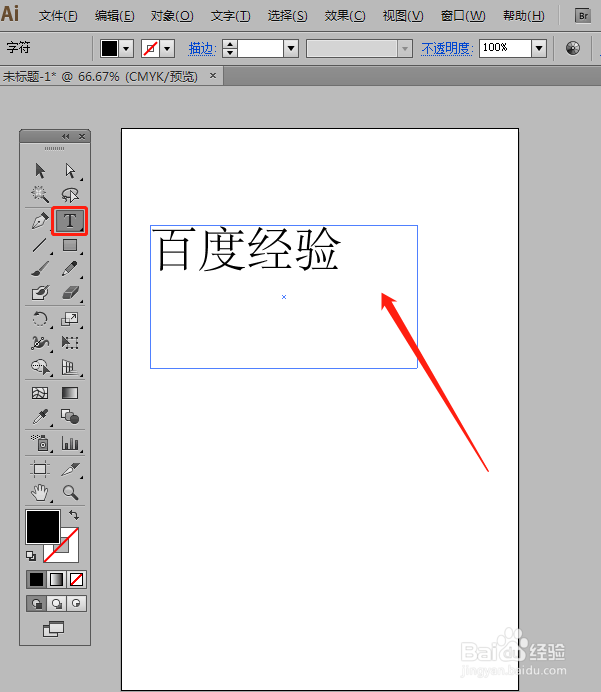Select the Scale tool
601x692 pixels.
tap(70, 319)
